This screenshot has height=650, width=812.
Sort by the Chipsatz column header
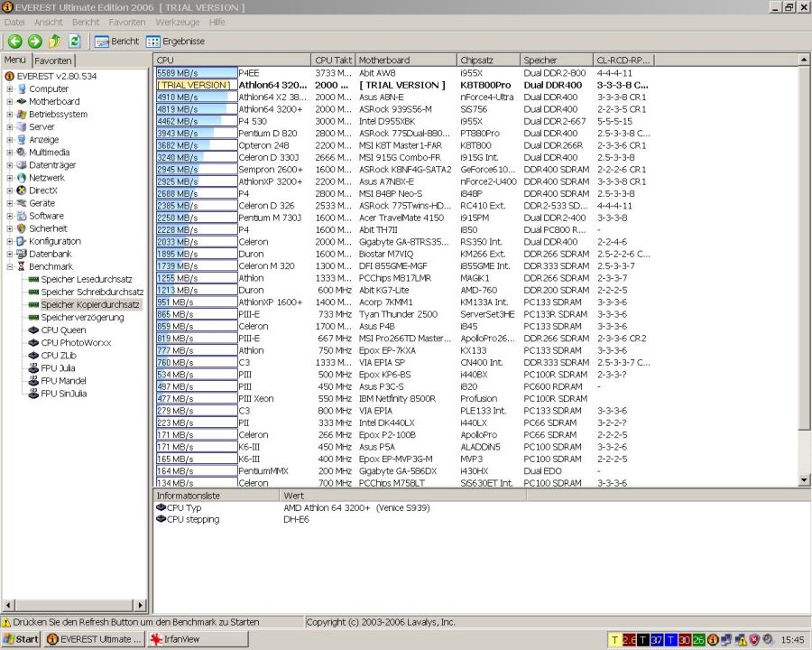[488, 60]
